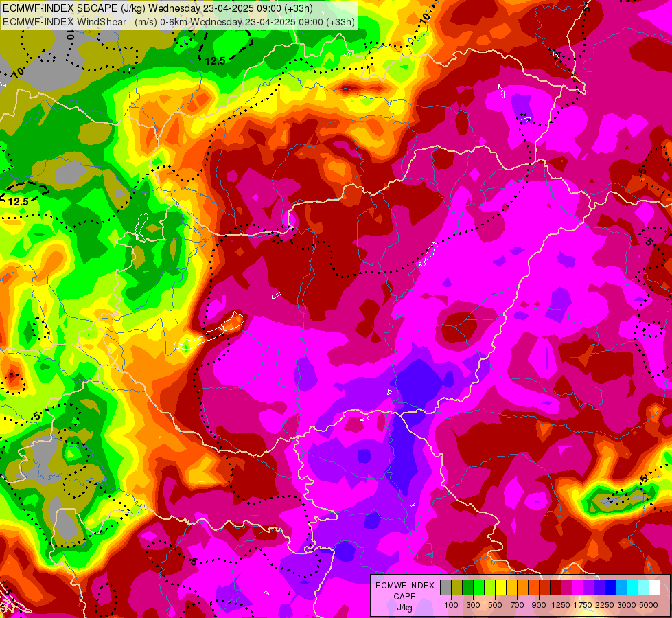Click the WindShear 0-6km title line
The image size is (672, 618).
coord(178,22)
